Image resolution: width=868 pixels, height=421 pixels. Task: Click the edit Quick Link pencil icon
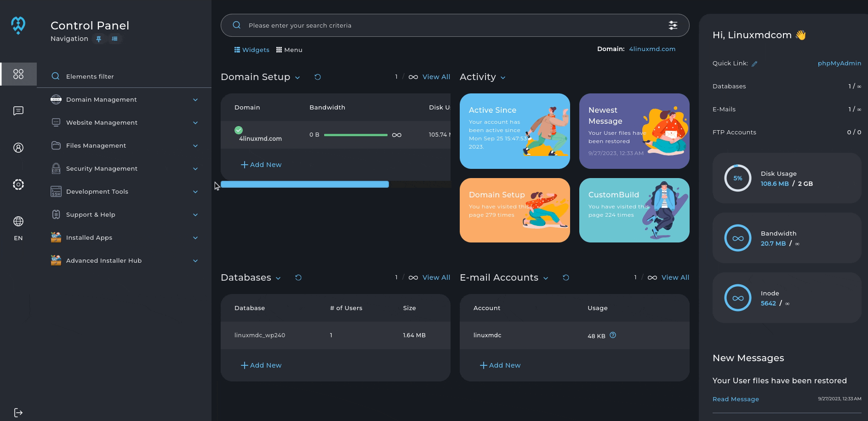tap(754, 64)
